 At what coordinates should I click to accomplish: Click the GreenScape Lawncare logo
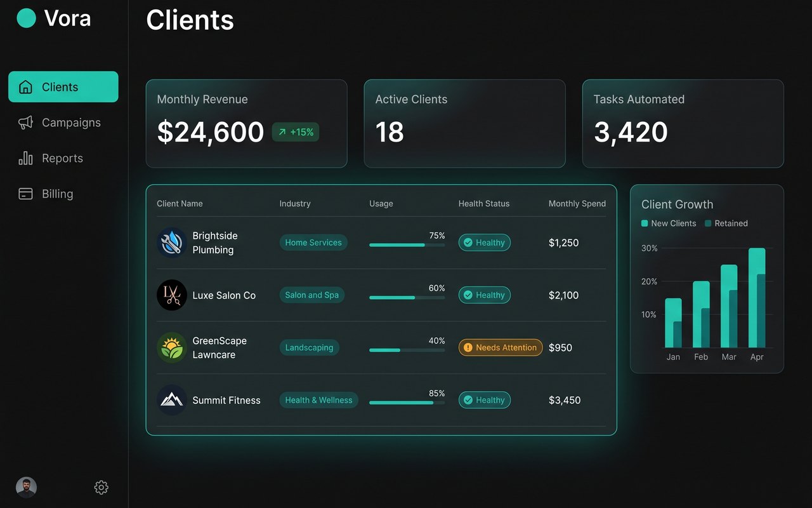point(171,347)
